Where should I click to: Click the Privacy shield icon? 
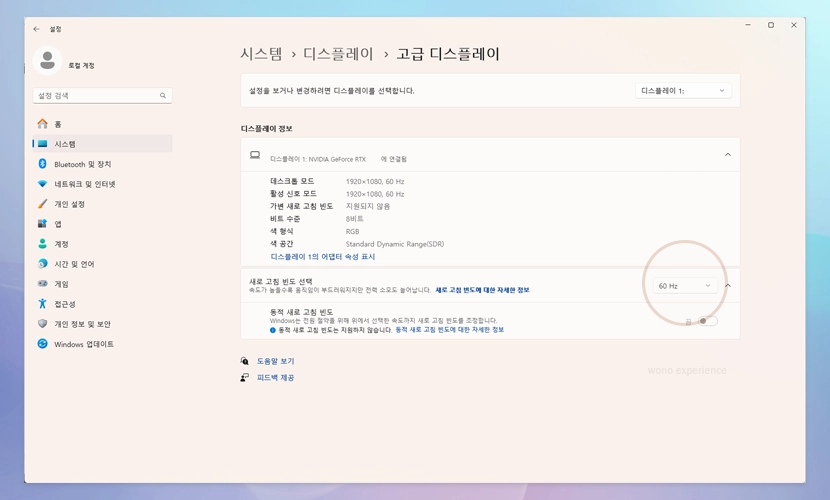(x=42, y=324)
